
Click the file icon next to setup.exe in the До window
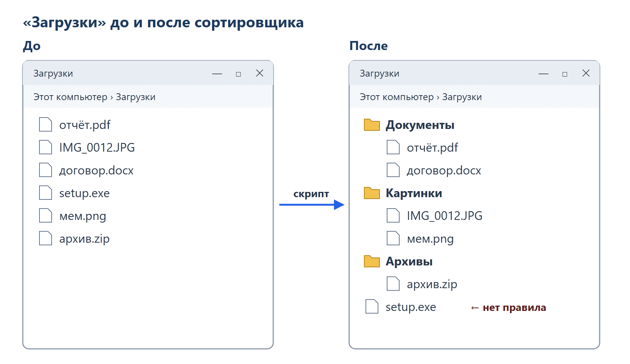46,193
